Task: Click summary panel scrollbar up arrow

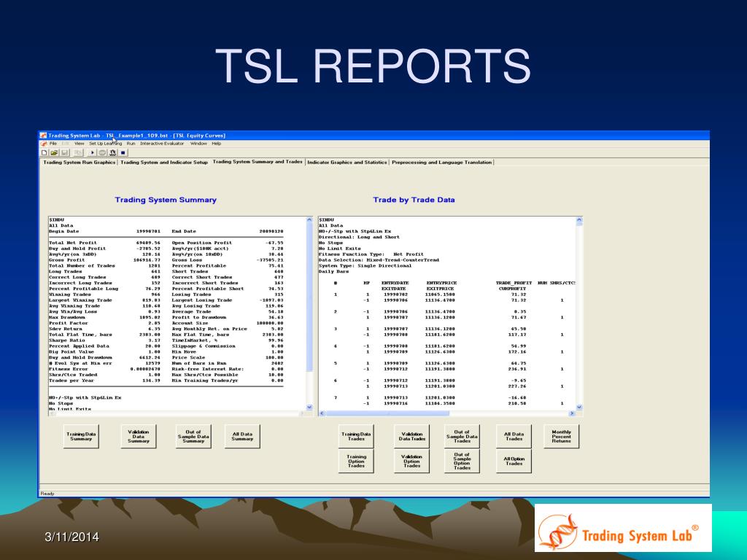Action: (x=309, y=220)
